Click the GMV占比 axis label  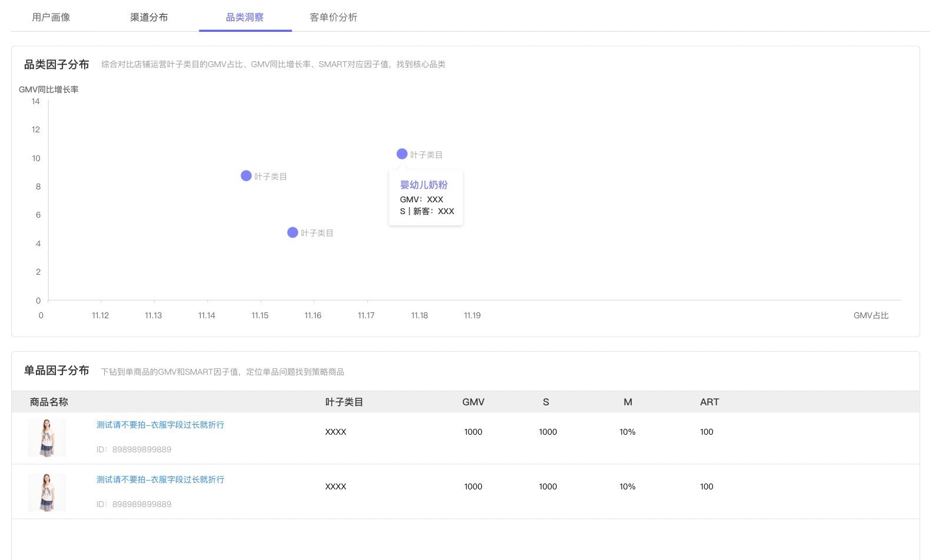click(x=871, y=315)
